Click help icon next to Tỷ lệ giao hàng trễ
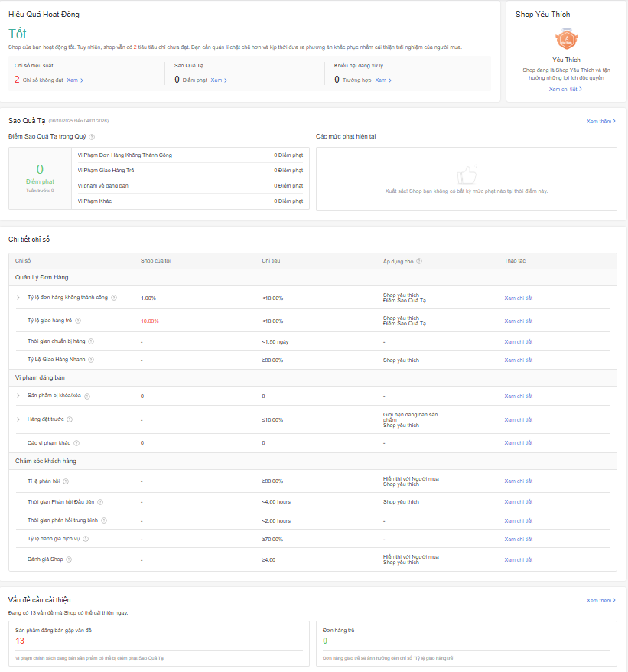628x672 pixels. point(78,321)
